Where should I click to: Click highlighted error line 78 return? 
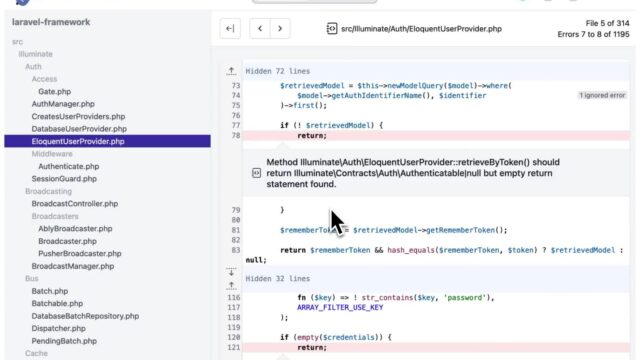click(436, 136)
